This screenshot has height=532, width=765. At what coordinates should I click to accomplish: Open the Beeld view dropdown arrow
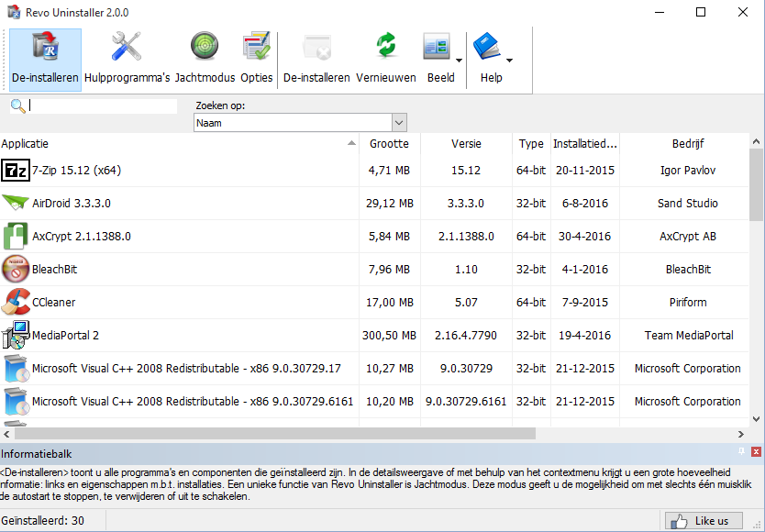(458, 61)
